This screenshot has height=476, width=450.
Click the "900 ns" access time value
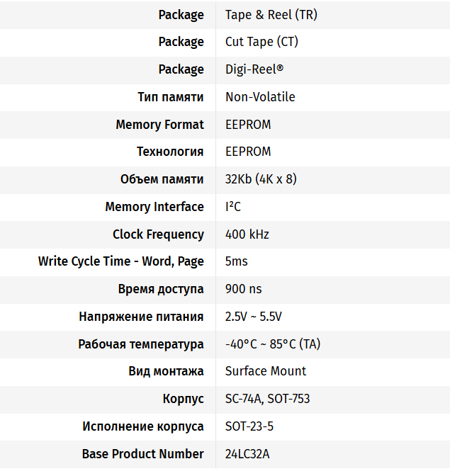tap(244, 289)
